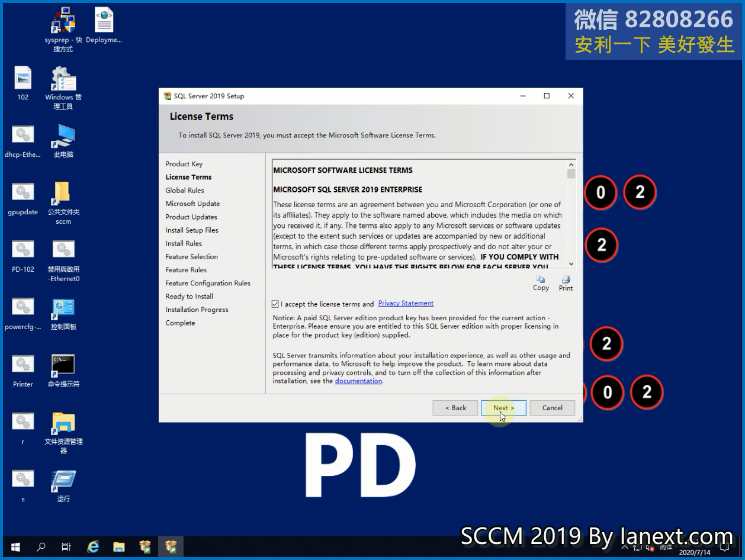The height and width of the screenshot is (560, 745).
Task: Open the Windows Start menu
Action: [x=15, y=547]
